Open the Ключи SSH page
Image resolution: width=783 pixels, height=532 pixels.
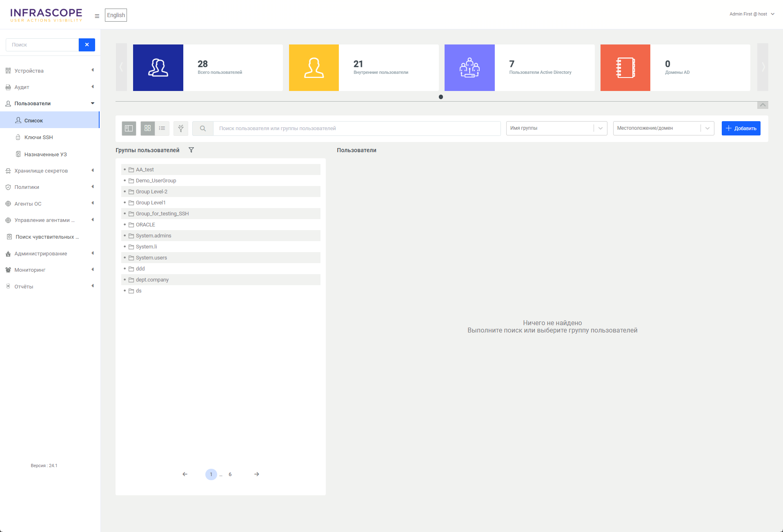tap(50, 137)
